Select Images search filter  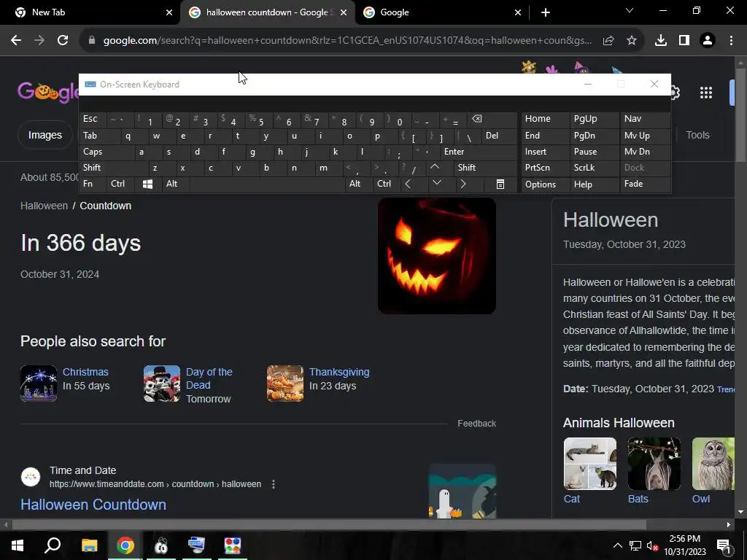coord(44,135)
